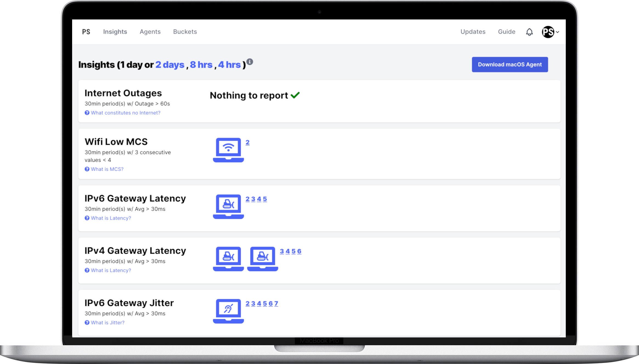This screenshot has height=364, width=639.
Task: Open What constitutes no Internet link
Action: (x=125, y=113)
